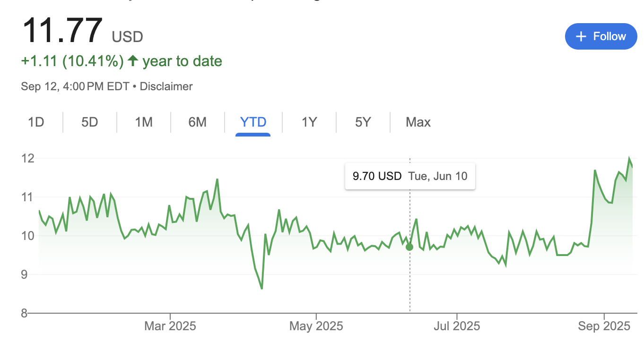The width and height of the screenshot is (644, 342).
Task: Click the Mar 2025 axis label
Action: 170,326
